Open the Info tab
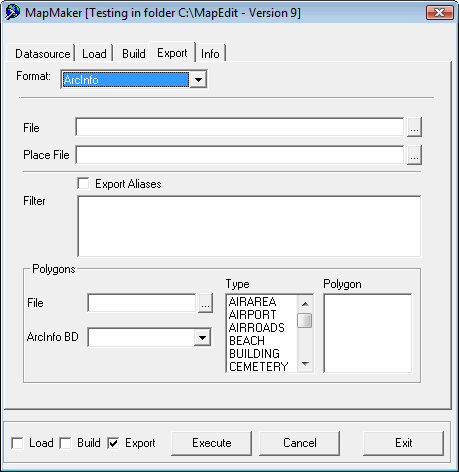Screen dimensions: 459x472 point(210,53)
